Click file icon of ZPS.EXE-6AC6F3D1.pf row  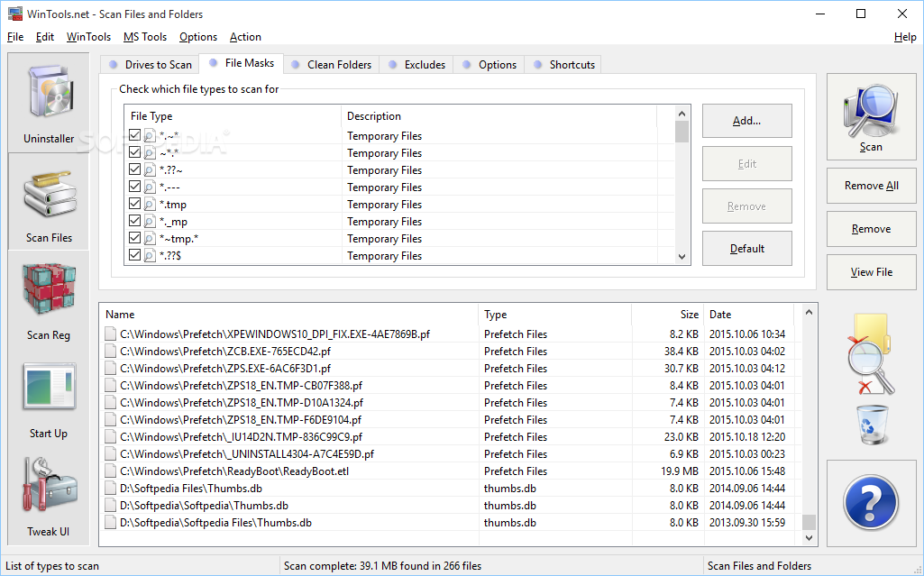pyautogui.click(x=110, y=368)
